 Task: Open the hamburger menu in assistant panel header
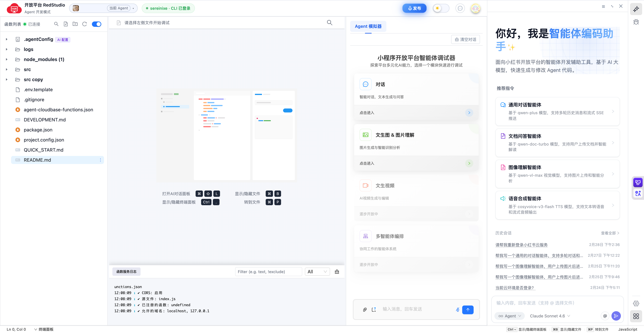pos(603,7)
